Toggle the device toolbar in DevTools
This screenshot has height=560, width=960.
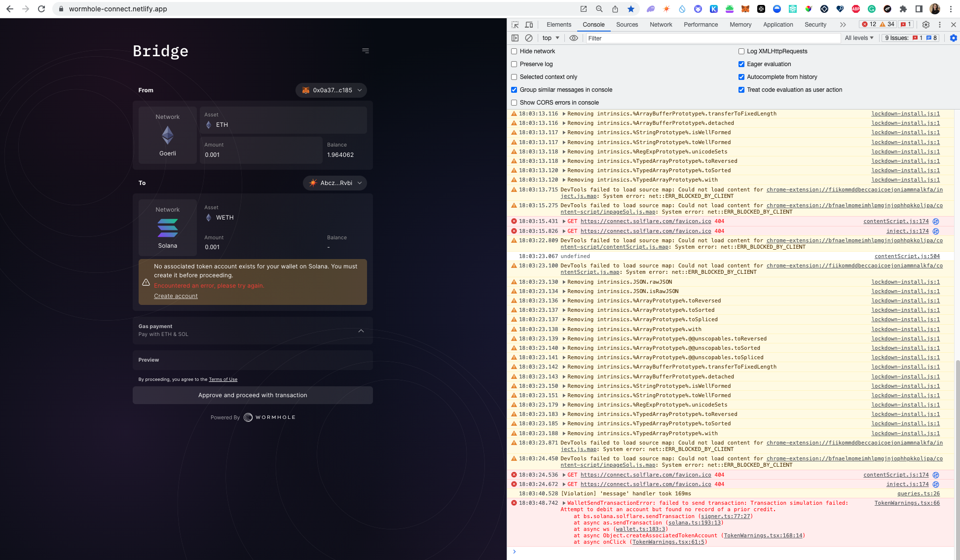529,24
